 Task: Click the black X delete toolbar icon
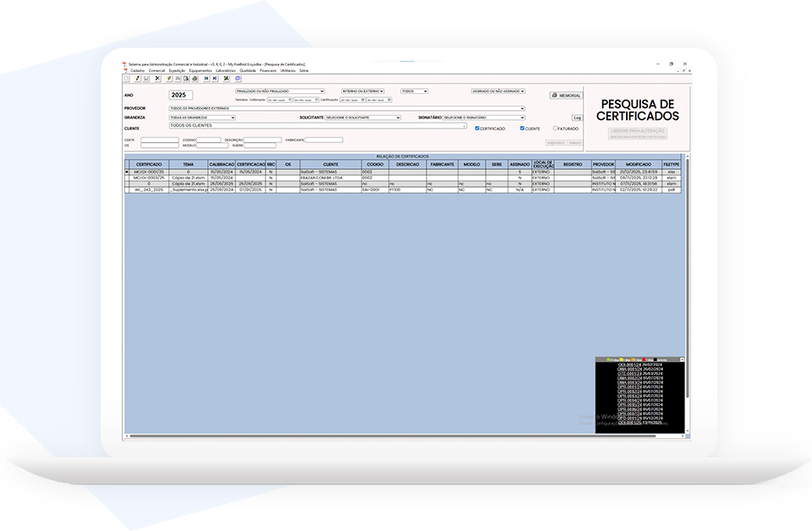(157, 79)
